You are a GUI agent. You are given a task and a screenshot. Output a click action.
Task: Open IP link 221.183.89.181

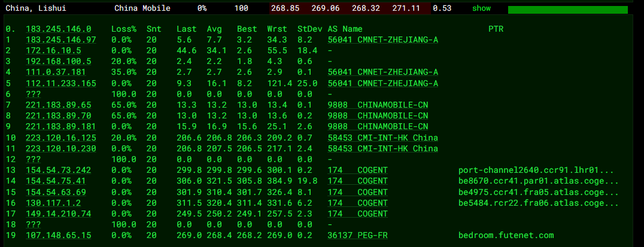pos(61,126)
